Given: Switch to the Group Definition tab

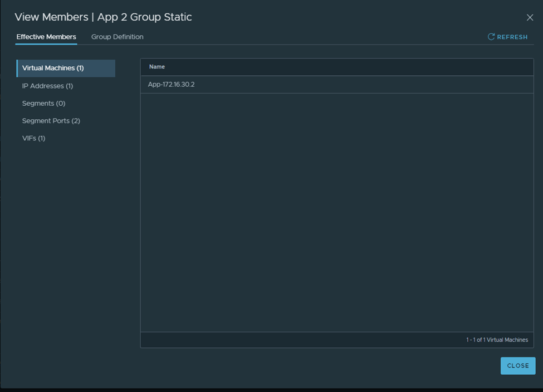Looking at the screenshot, I should [117, 37].
